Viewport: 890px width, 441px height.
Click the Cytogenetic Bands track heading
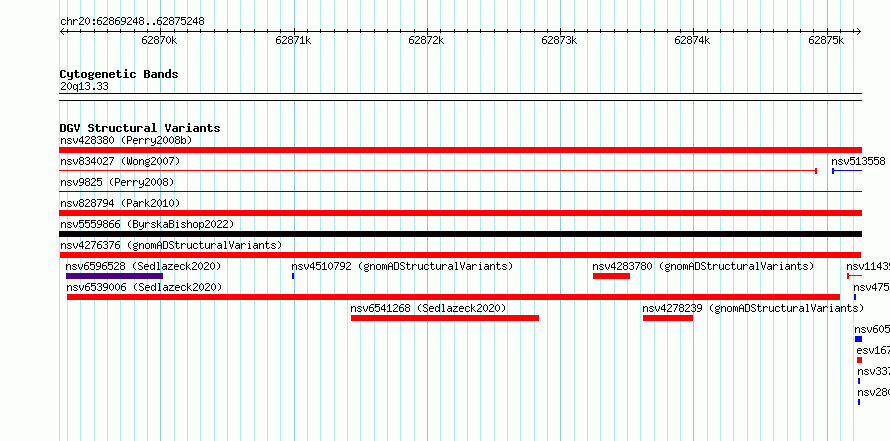pos(119,74)
